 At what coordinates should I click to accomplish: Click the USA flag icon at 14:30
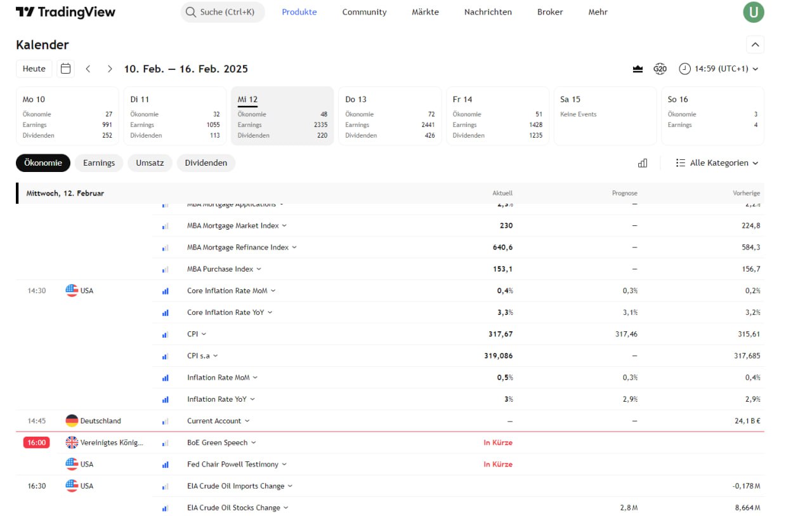pyautogui.click(x=72, y=291)
